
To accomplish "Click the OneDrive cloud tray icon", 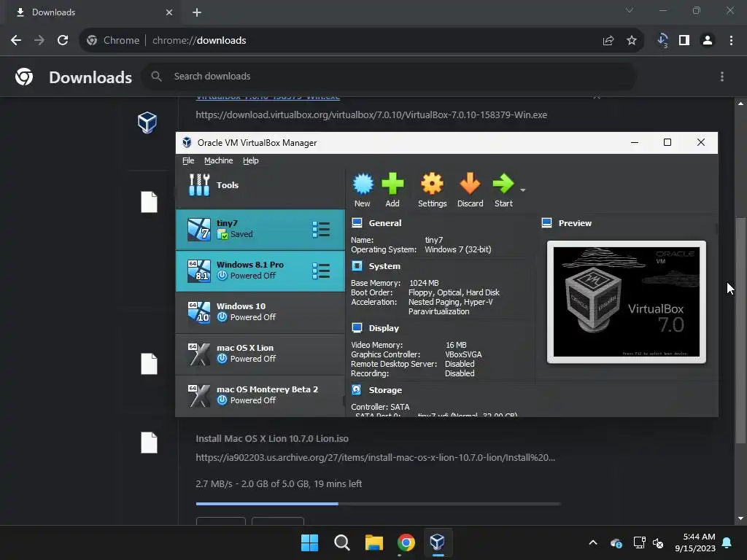I will tap(616, 542).
